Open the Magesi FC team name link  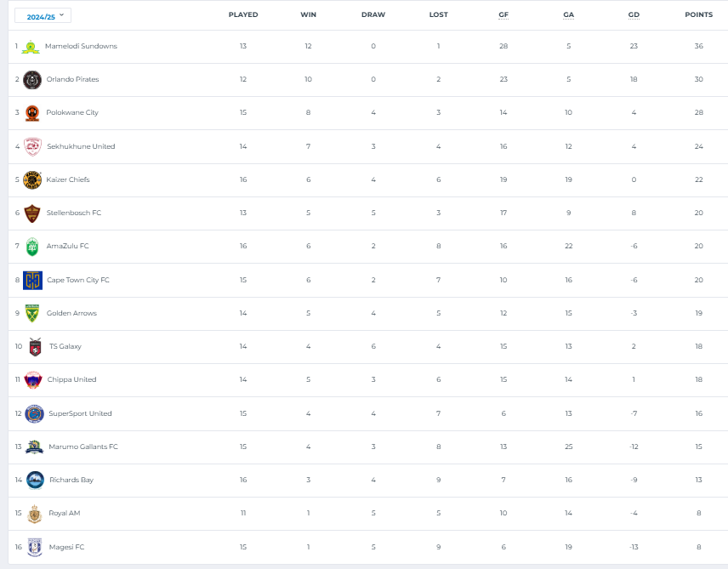pos(65,547)
